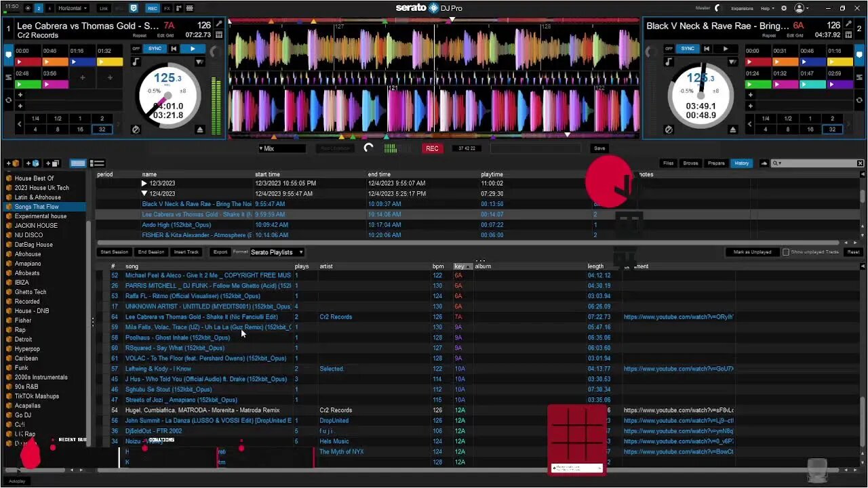Select the History tab
The width and height of the screenshot is (868, 488).
[x=742, y=163]
